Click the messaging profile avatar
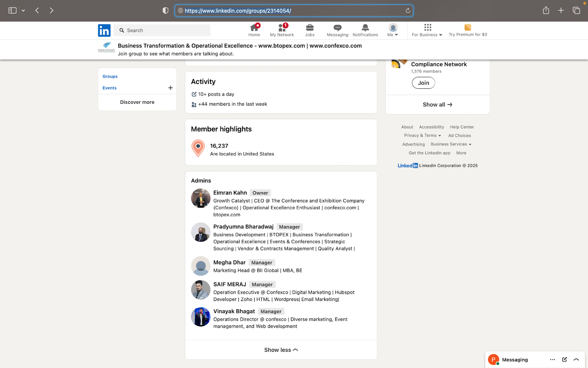Screen dimensions: 588x368 [x=493, y=360]
